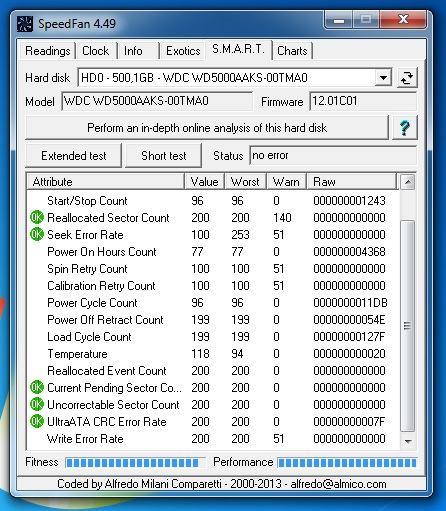Viewport: 446px width, 511px height.
Task: Refresh the hard disk list with arrows icon
Action: pyautogui.click(x=407, y=78)
